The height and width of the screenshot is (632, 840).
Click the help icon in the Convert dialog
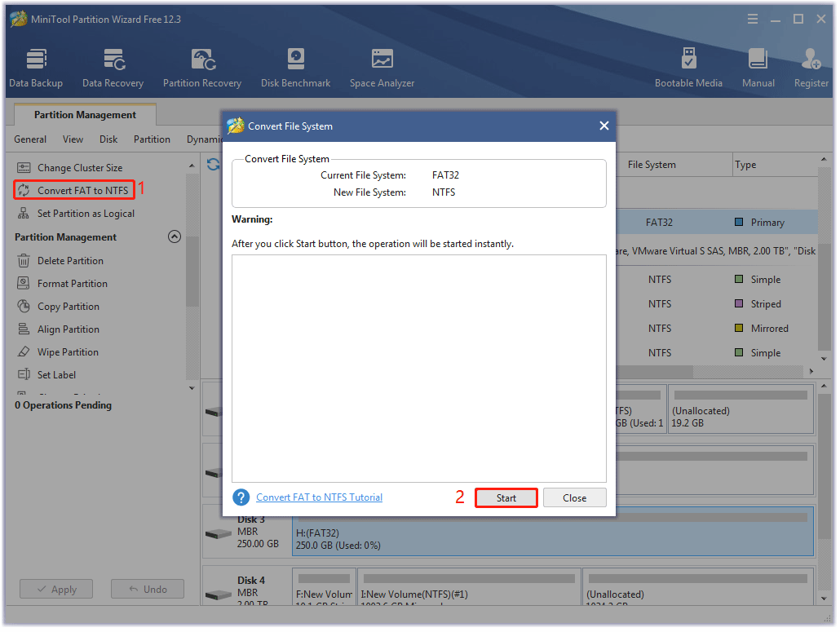click(241, 497)
